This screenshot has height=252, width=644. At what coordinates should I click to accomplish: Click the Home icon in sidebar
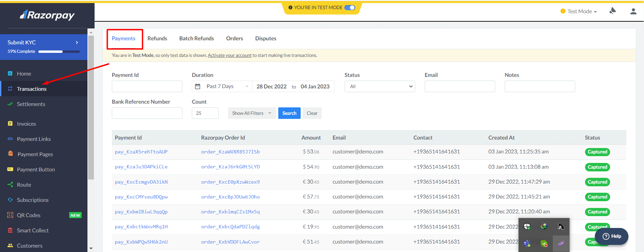(10, 73)
